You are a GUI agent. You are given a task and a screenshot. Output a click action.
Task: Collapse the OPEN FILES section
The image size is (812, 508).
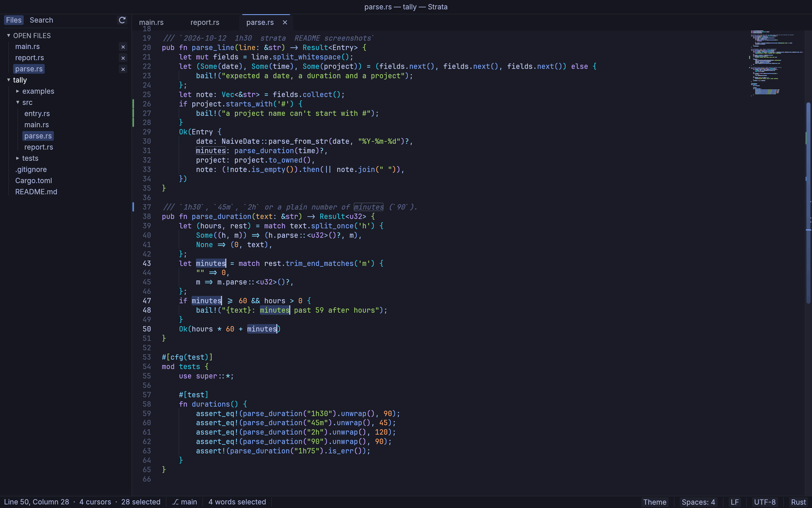[x=9, y=36]
